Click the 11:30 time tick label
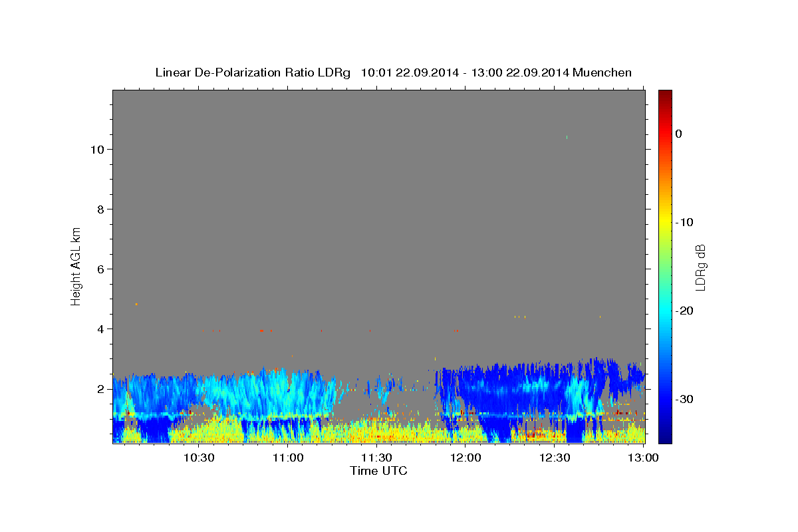Image resolution: width=798 pixels, height=532 pixels. [x=376, y=458]
